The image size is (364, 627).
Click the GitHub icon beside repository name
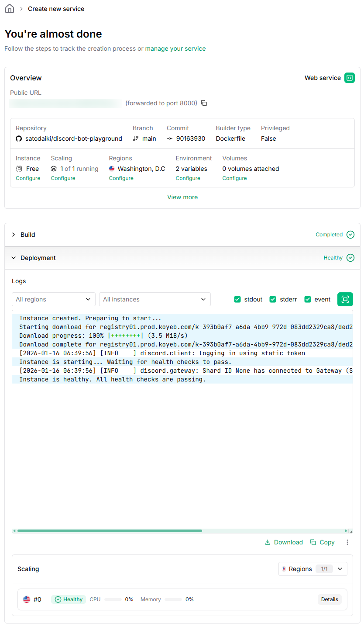click(x=19, y=139)
